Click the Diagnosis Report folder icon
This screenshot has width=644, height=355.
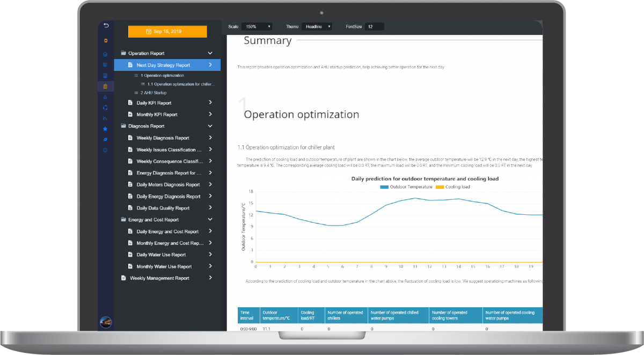123,126
